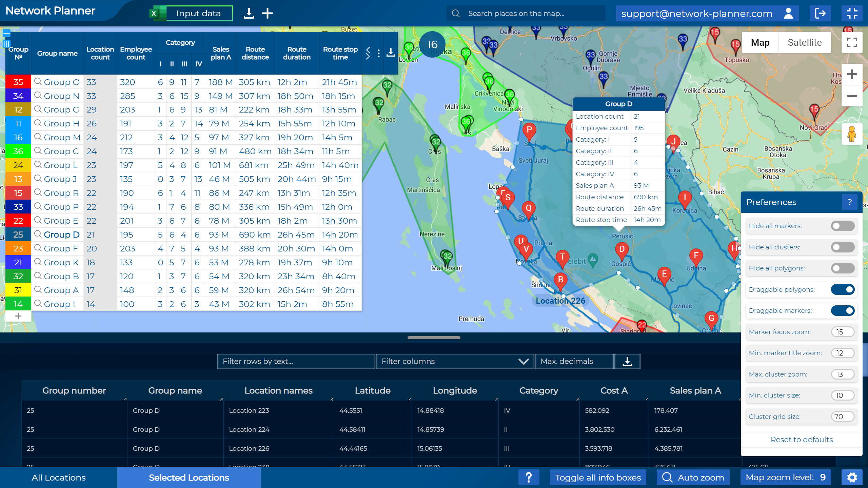Open the Filter columns dropdown

coord(454,361)
